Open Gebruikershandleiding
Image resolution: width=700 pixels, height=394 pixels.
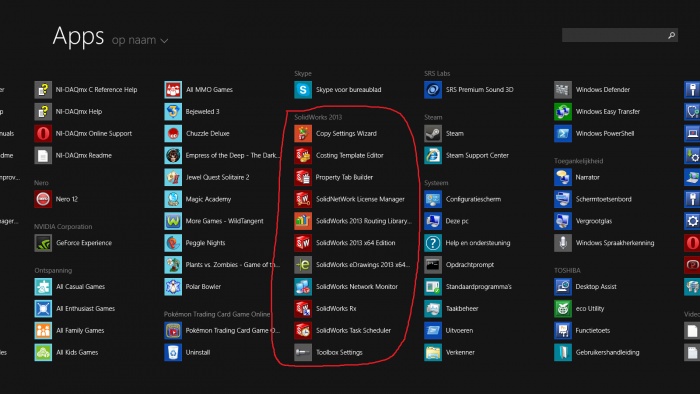pyautogui.click(x=597, y=352)
